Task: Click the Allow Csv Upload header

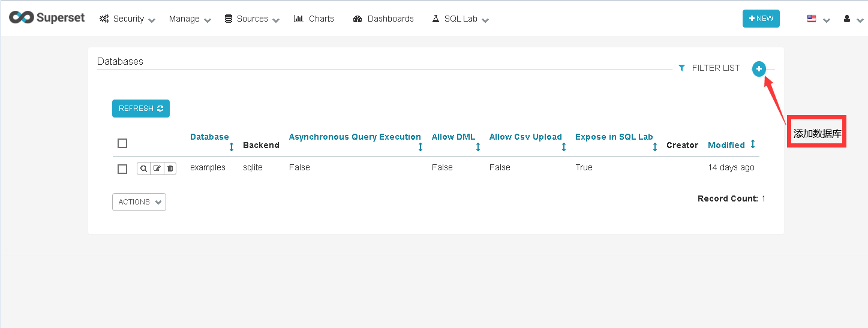Action: point(525,137)
